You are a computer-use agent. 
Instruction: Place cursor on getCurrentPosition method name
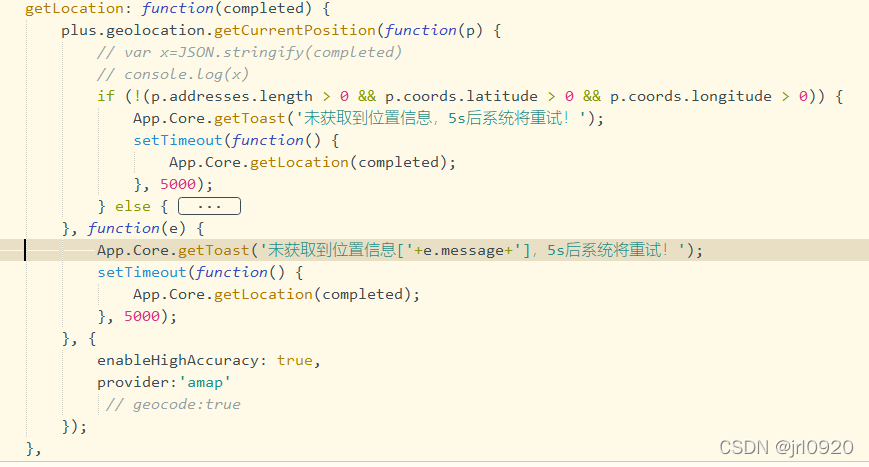294,30
